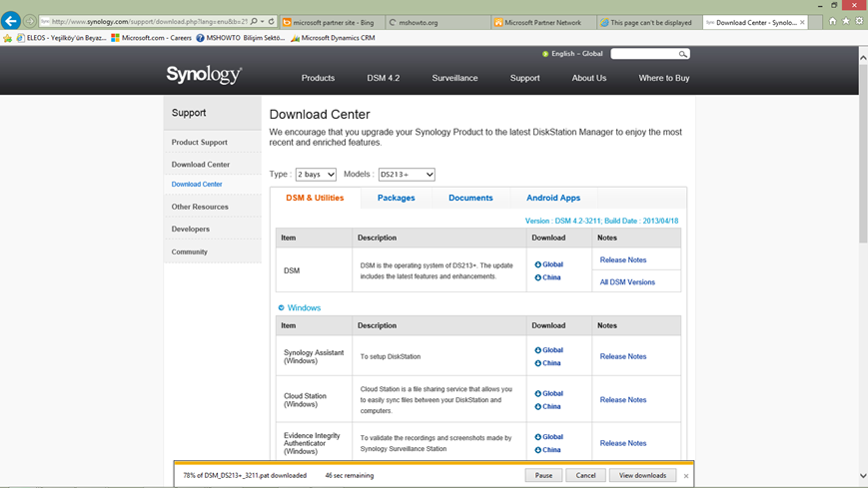Open the Support navigation menu

pyautogui.click(x=524, y=78)
